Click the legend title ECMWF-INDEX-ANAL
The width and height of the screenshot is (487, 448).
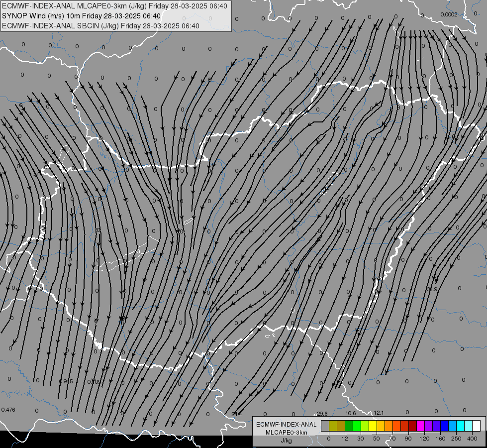tap(286, 425)
